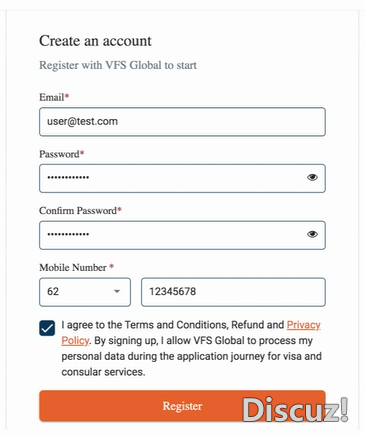Viewport: 365px width, 434px height.
Task: Click the Password field label
Action: (62, 154)
